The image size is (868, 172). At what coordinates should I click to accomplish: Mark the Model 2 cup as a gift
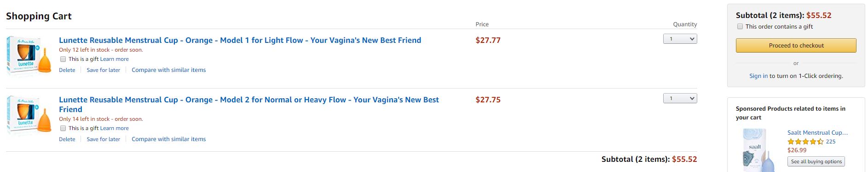[x=63, y=128]
